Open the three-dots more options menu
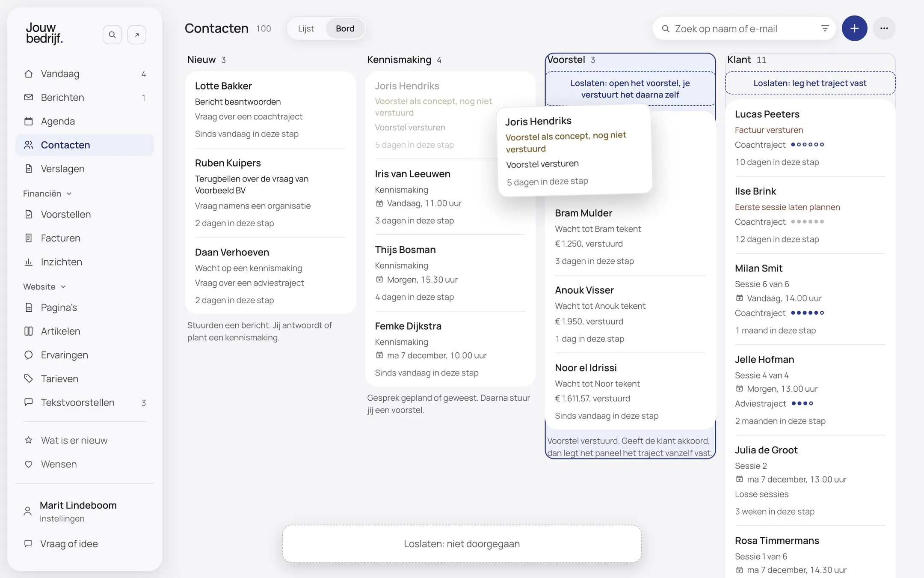Screen dimensions: 924x578 point(884,28)
